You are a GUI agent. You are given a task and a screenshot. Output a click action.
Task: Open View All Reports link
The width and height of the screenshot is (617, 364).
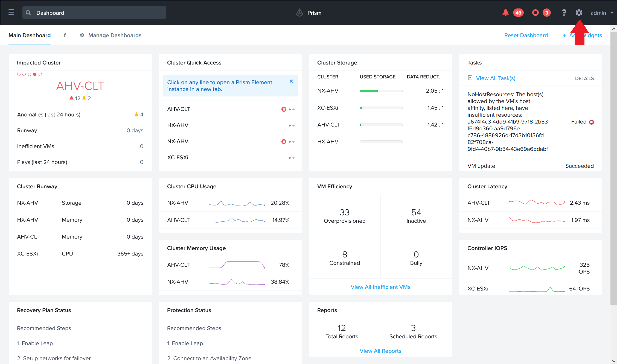tap(380, 351)
